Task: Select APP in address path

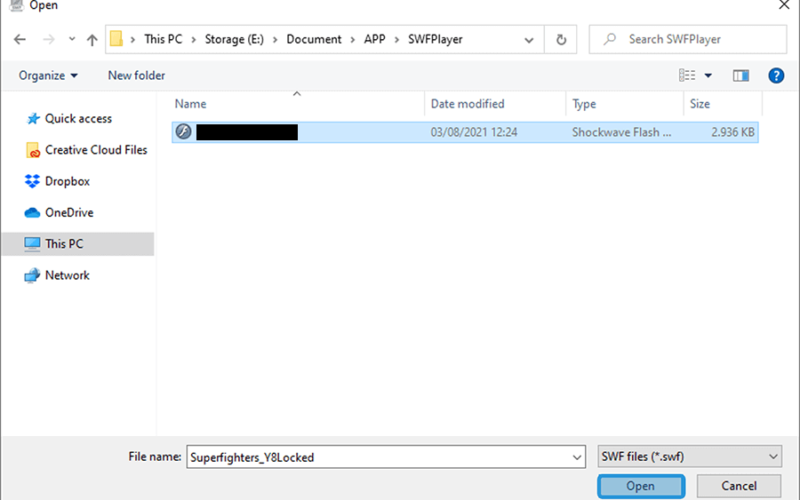Action: pos(374,39)
